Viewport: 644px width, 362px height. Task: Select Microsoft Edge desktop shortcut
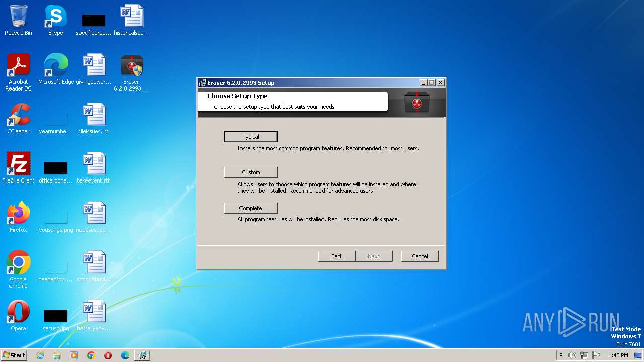click(x=56, y=70)
